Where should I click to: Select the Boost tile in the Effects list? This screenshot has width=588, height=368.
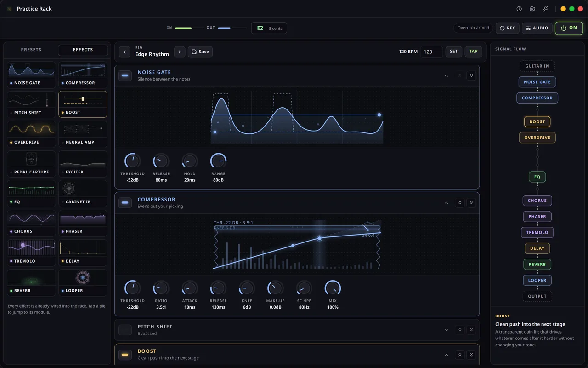83,104
